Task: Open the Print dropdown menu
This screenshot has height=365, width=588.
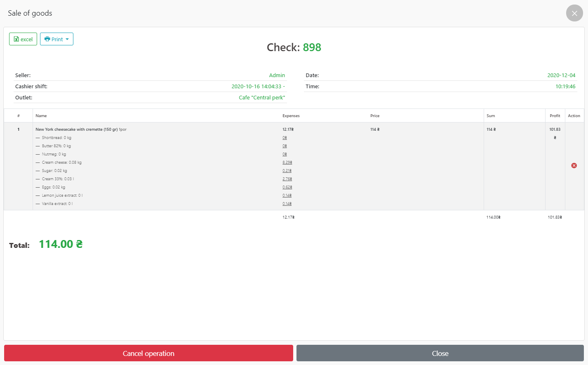Action: 56,39
